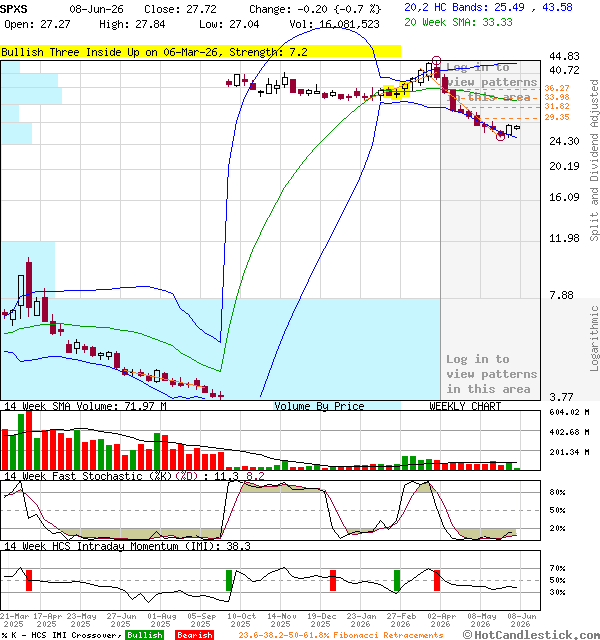The image size is (600, 640).
Task: Select the Volume By Price label
Action: coord(319,406)
